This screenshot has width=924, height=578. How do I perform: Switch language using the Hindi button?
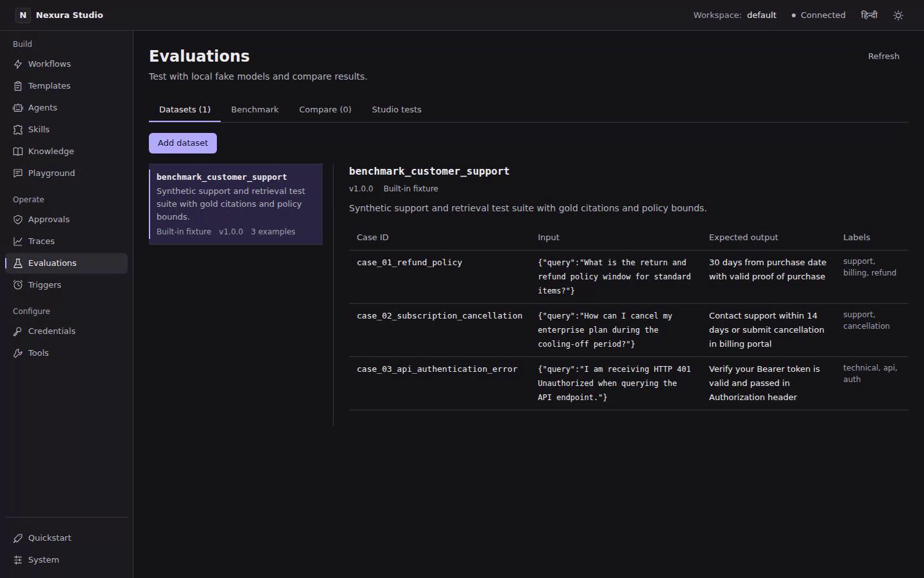(x=869, y=15)
